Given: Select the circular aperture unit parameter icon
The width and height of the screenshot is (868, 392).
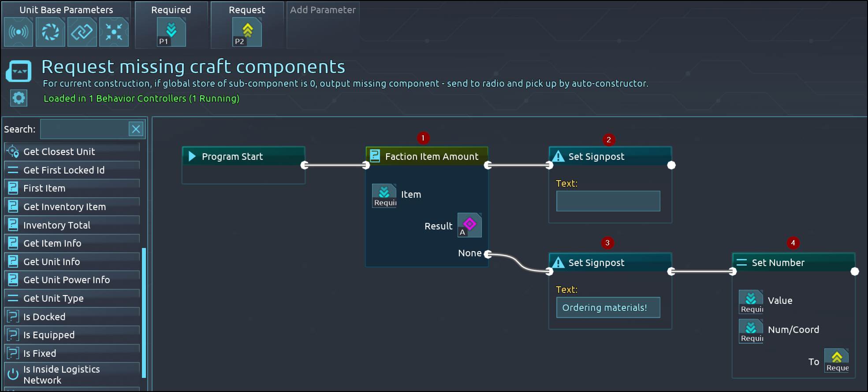Looking at the screenshot, I should coord(50,32).
